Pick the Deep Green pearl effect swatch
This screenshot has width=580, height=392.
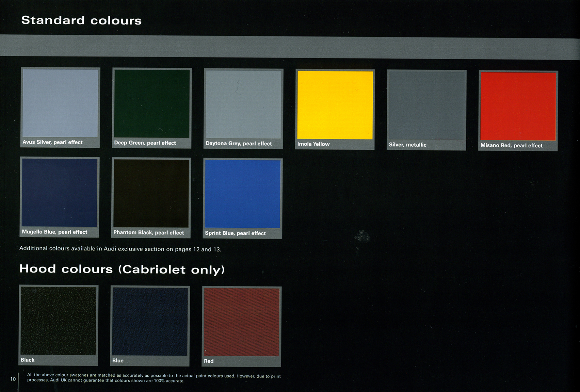(x=152, y=104)
